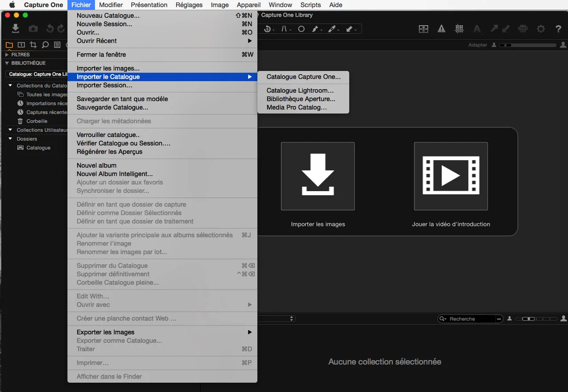This screenshot has width=568, height=392.
Task: Select Nouvel Album Intelligent… menu item
Action: point(162,174)
